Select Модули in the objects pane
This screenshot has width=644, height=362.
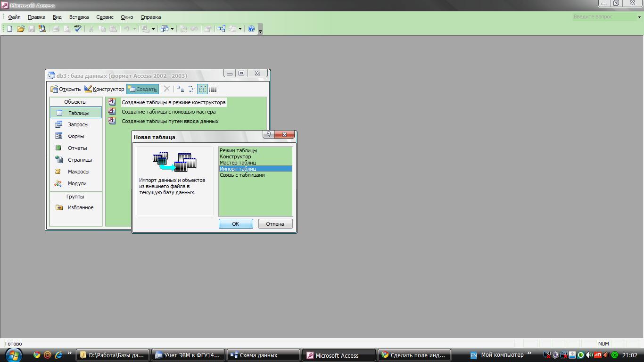click(75, 183)
